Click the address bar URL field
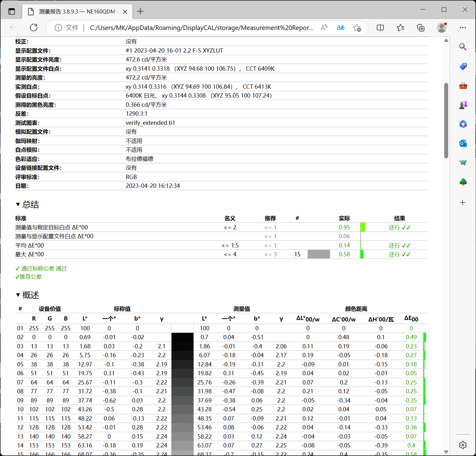Image resolution: width=476 pixels, height=456 pixels. (x=202, y=28)
